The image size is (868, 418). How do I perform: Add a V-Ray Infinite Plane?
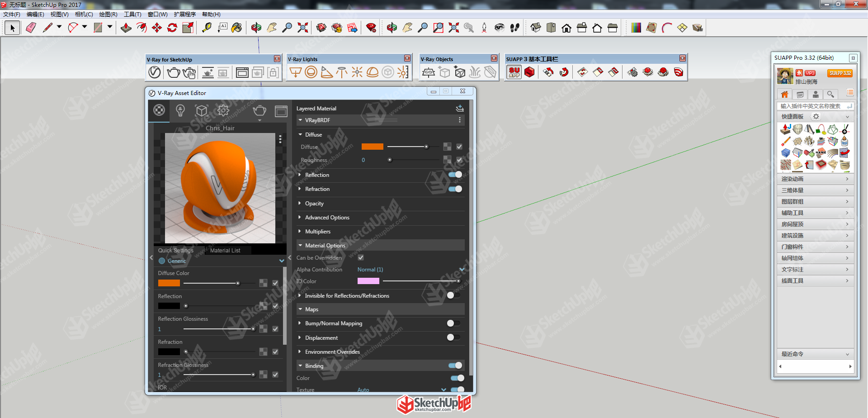pyautogui.click(x=429, y=72)
